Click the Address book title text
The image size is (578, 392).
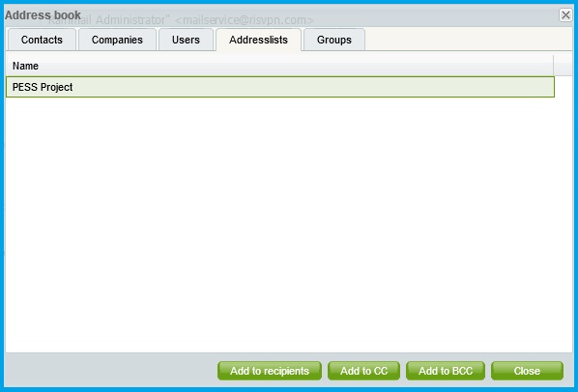(43, 15)
